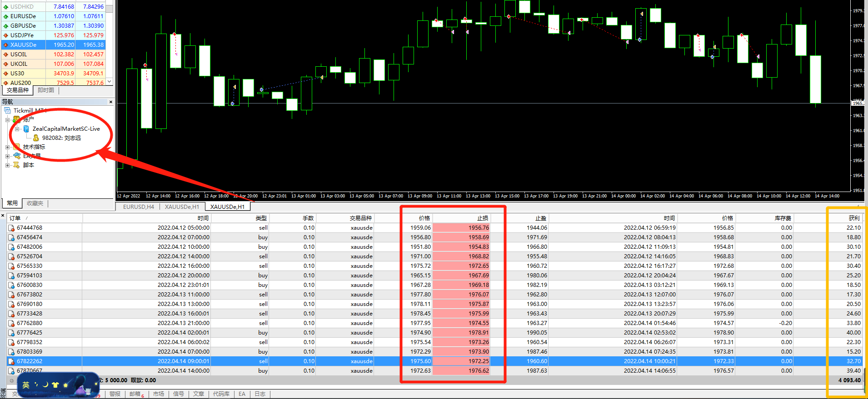The height and width of the screenshot is (399, 868).
Task: Click the sell order icon for 67690180
Action: pyautogui.click(x=11, y=304)
